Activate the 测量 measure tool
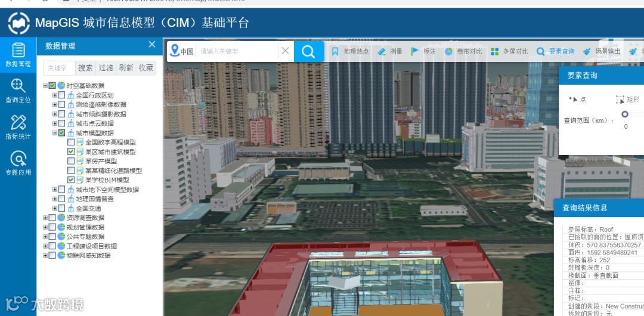The width and height of the screenshot is (644, 316). point(390,51)
